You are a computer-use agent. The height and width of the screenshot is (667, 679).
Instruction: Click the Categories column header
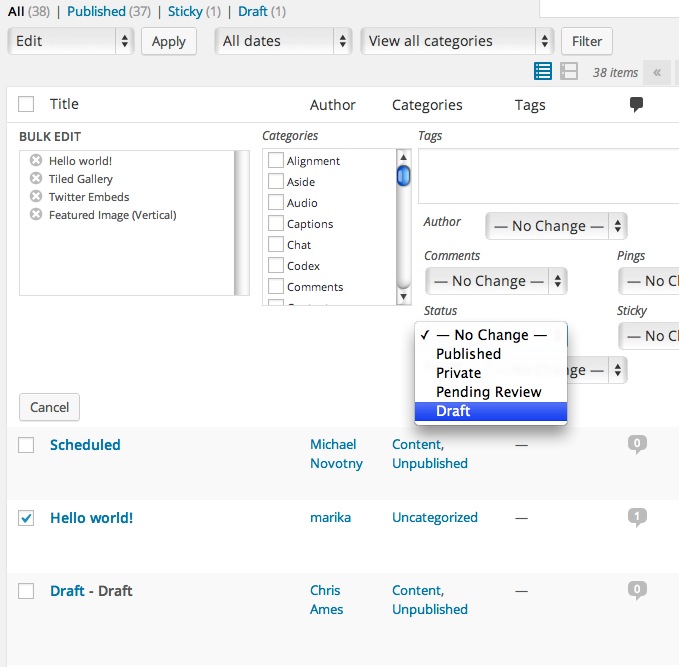point(427,105)
